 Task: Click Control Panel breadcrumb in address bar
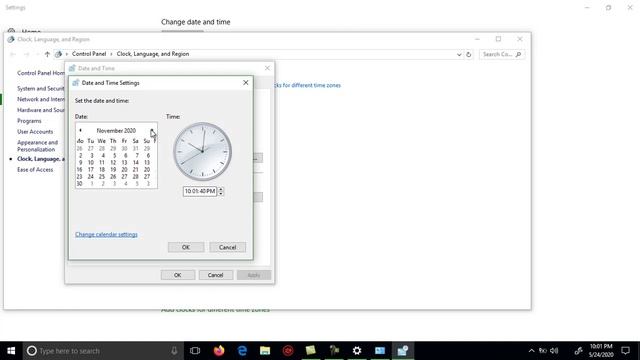click(89, 54)
